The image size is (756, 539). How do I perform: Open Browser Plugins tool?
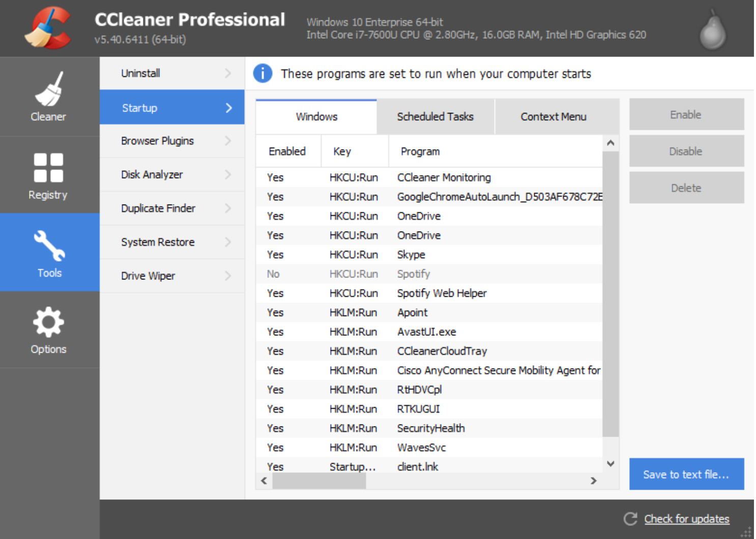[x=172, y=141]
